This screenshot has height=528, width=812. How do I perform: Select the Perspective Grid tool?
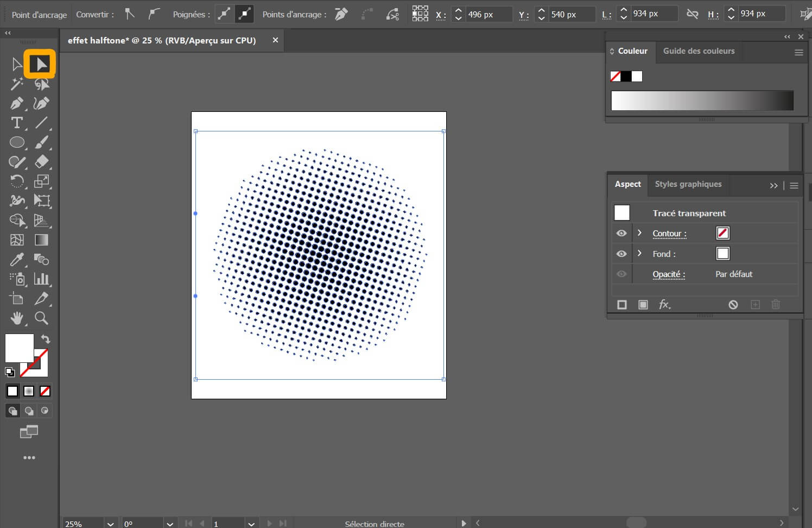[x=41, y=221]
